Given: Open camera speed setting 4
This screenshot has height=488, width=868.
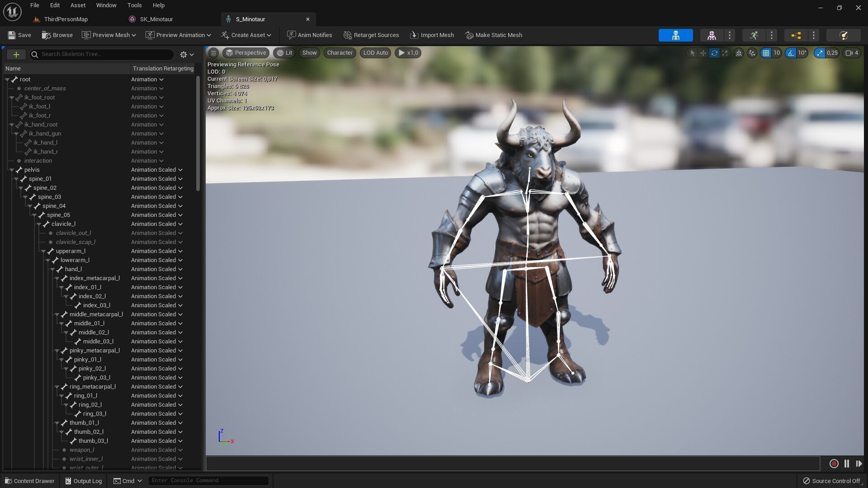Looking at the screenshot, I should pyautogui.click(x=852, y=53).
